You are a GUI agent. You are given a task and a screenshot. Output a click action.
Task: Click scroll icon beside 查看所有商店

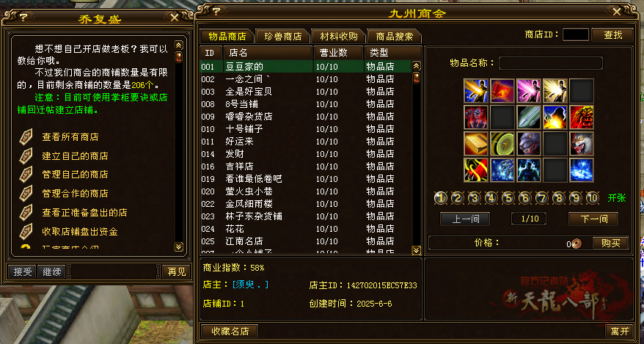[26, 137]
